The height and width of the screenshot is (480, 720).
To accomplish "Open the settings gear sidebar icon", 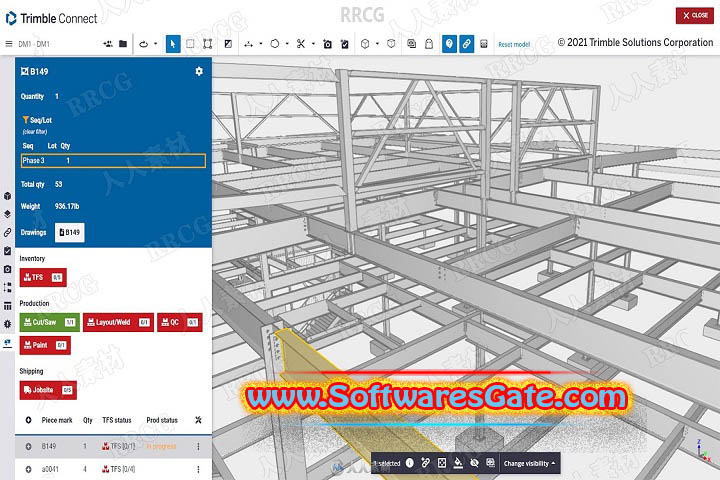I will coord(7,324).
